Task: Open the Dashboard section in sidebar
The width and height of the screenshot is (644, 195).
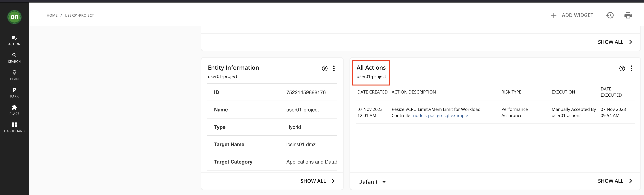Action: [14, 128]
